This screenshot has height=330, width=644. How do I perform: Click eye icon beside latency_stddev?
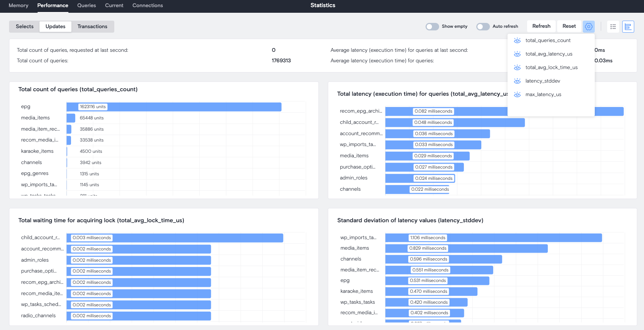pos(517,81)
